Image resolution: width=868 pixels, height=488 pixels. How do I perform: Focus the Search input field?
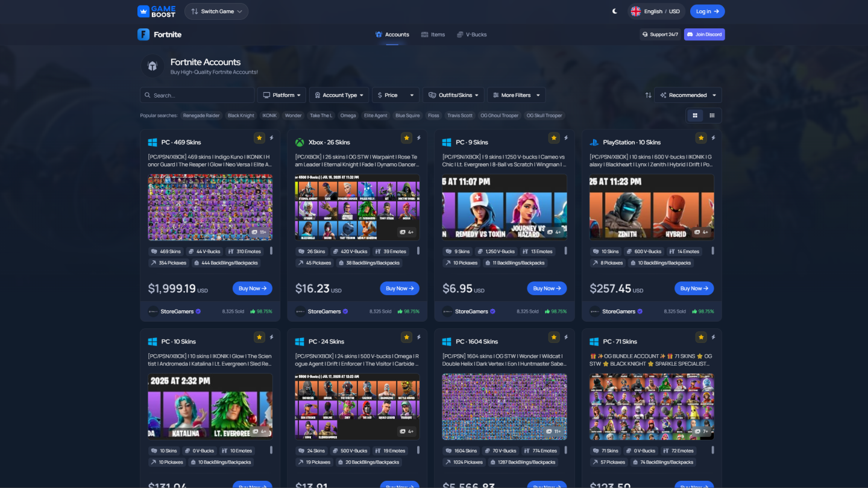(x=197, y=95)
